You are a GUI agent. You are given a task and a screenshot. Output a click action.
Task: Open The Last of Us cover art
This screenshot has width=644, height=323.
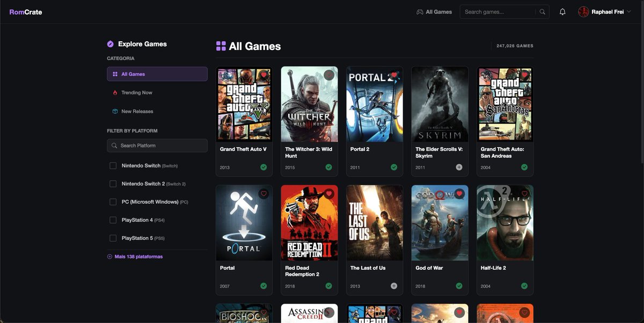coord(375,223)
